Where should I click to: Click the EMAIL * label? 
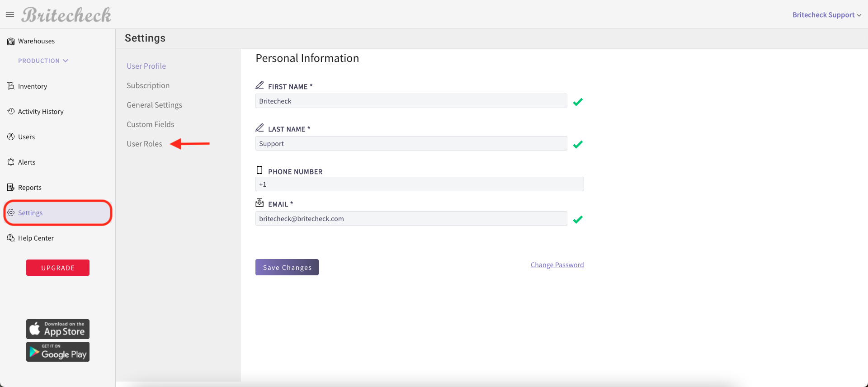(x=280, y=204)
